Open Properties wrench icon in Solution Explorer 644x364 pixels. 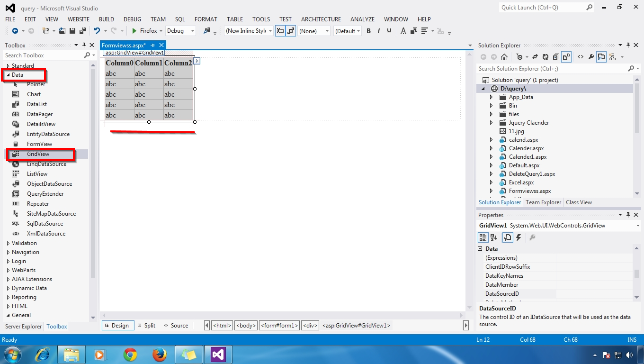591,57
